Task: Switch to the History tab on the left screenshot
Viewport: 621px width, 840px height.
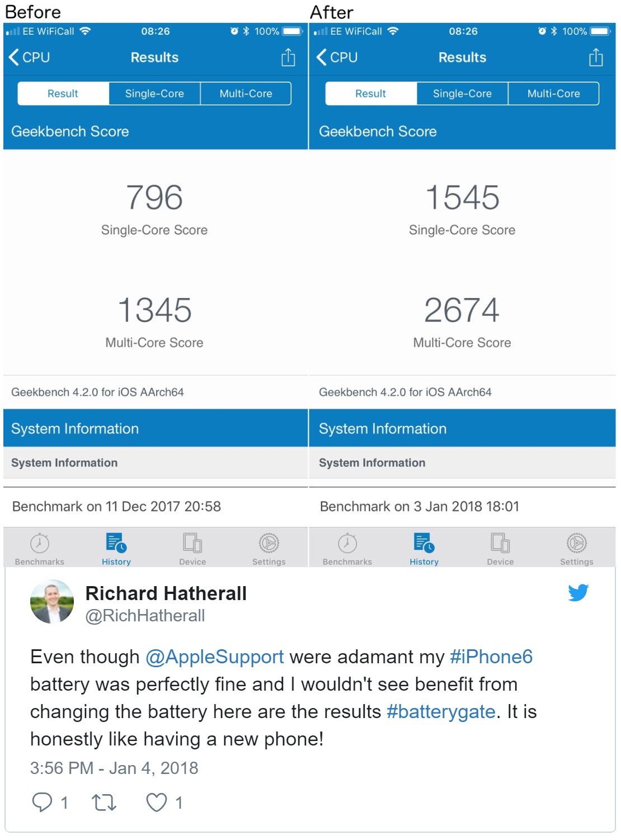Action: pyautogui.click(x=116, y=547)
